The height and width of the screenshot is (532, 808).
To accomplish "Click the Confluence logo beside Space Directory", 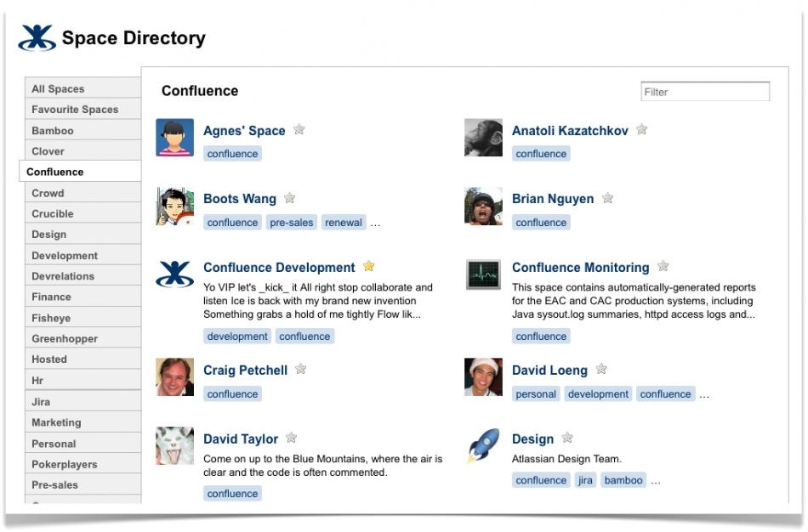I will point(37,37).
